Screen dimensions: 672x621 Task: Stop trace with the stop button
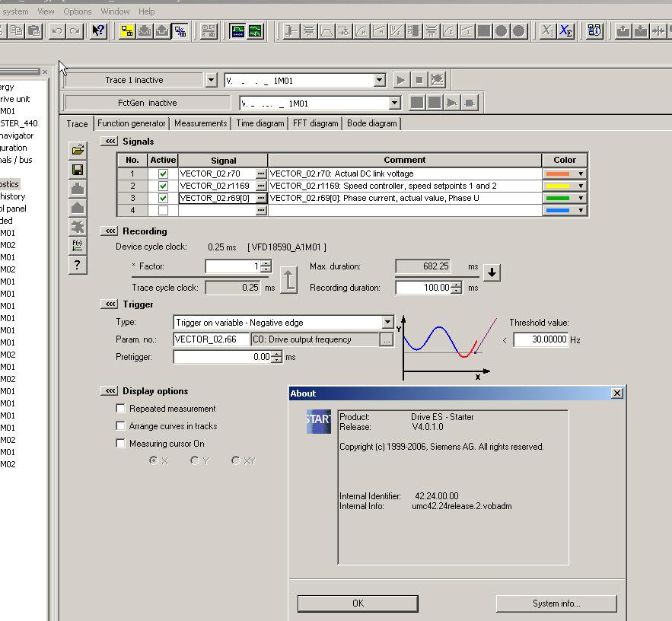pyautogui.click(x=419, y=80)
